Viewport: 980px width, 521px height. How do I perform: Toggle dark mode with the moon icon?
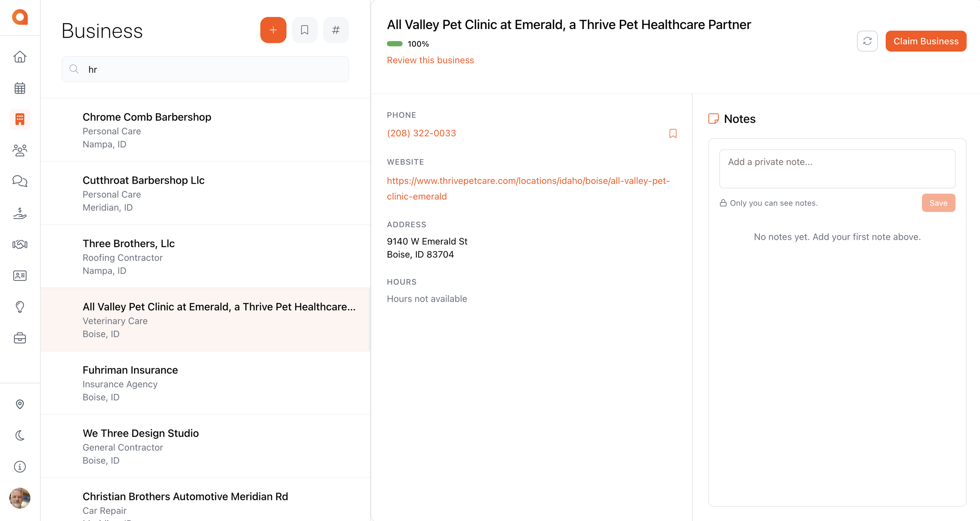click(20, 435)
